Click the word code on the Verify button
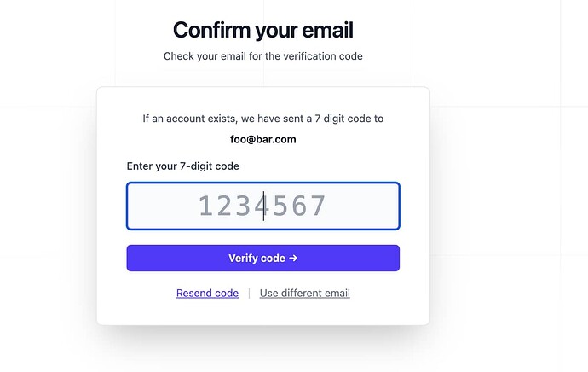The height and width of the screenshot is (372, 588). point(273,259)
